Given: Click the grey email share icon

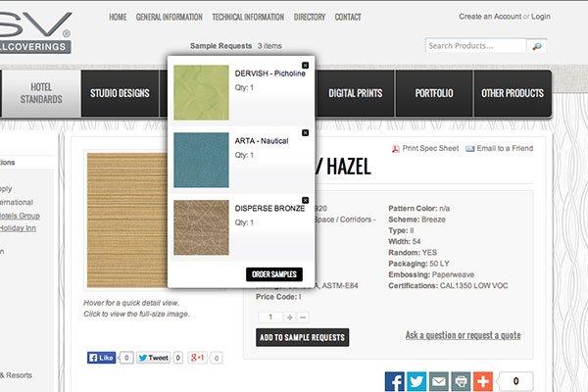Looking at the screenshot, I should pyautogui.click(x=438, y=382).
